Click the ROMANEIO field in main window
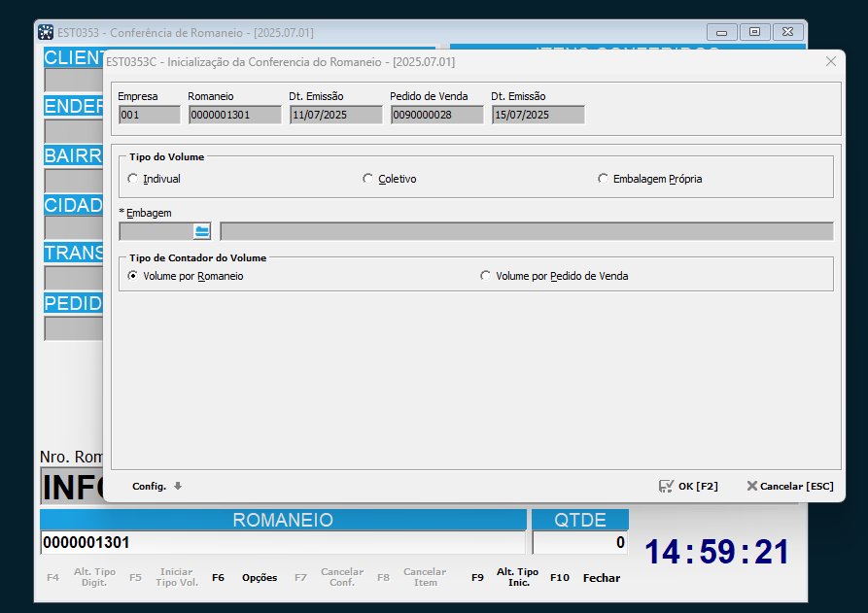The image size is (868, 613). point(283,542)
